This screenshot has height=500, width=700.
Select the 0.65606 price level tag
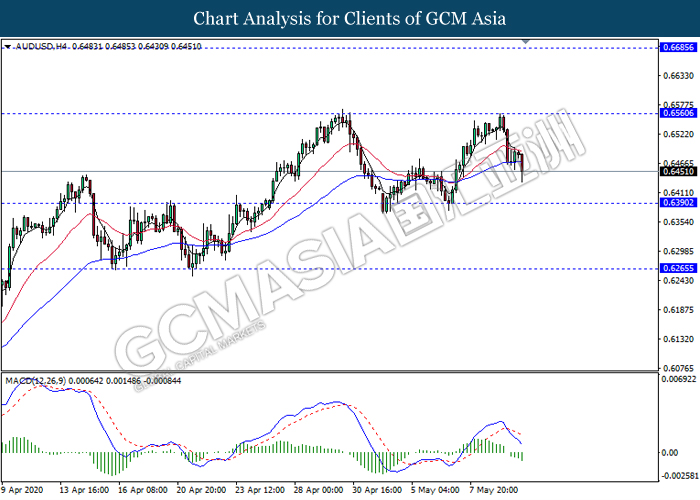click(x=675, y=114)
